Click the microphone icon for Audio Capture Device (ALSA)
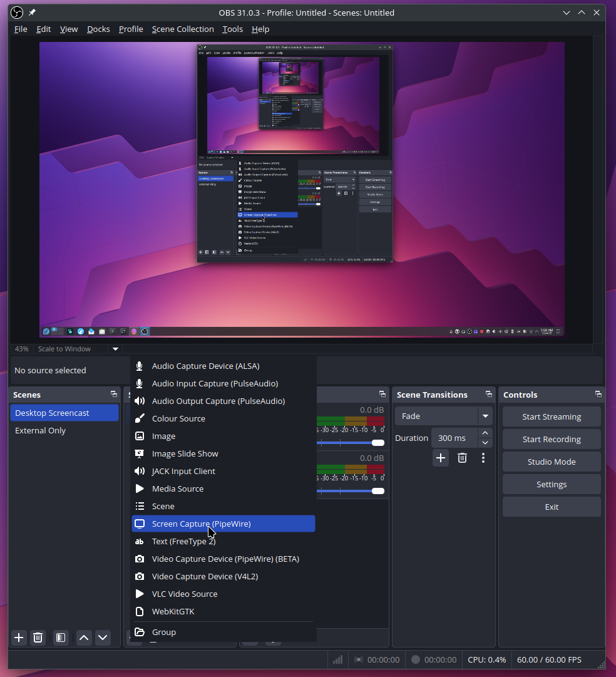The height and width of the screenshot is (677, 616). pyautogui.click(x=140, y=366)
